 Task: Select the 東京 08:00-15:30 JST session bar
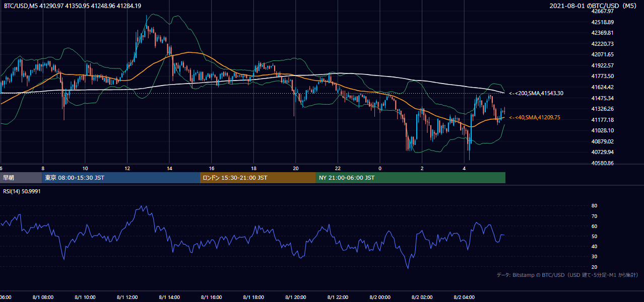point(121,178)
